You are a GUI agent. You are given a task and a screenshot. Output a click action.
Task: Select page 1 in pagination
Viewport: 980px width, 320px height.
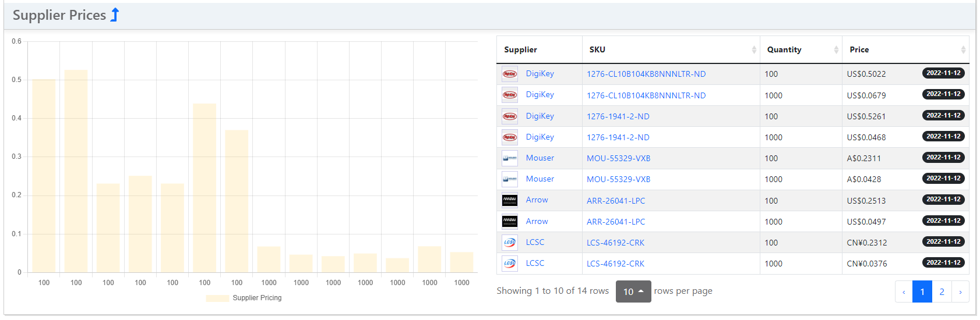922,291
